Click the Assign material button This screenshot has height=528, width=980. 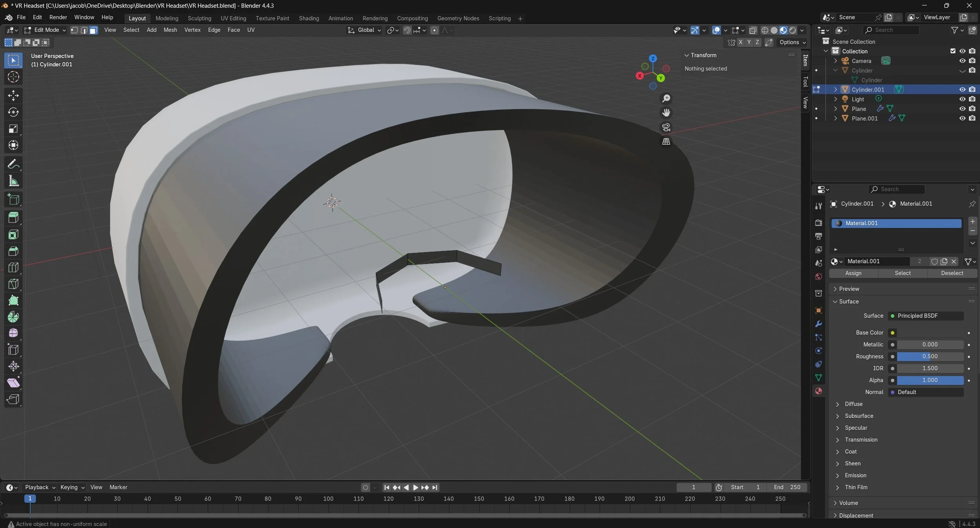pos(853,273)
